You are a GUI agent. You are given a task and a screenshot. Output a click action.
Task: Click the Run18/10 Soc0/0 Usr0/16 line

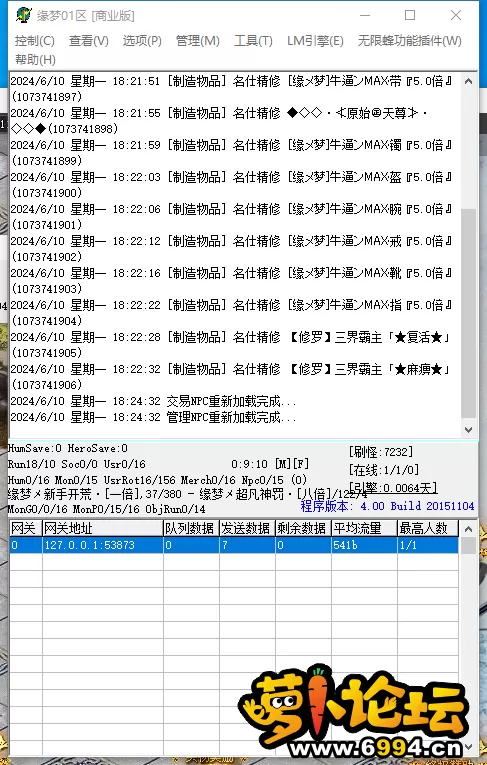click(77, 464)
